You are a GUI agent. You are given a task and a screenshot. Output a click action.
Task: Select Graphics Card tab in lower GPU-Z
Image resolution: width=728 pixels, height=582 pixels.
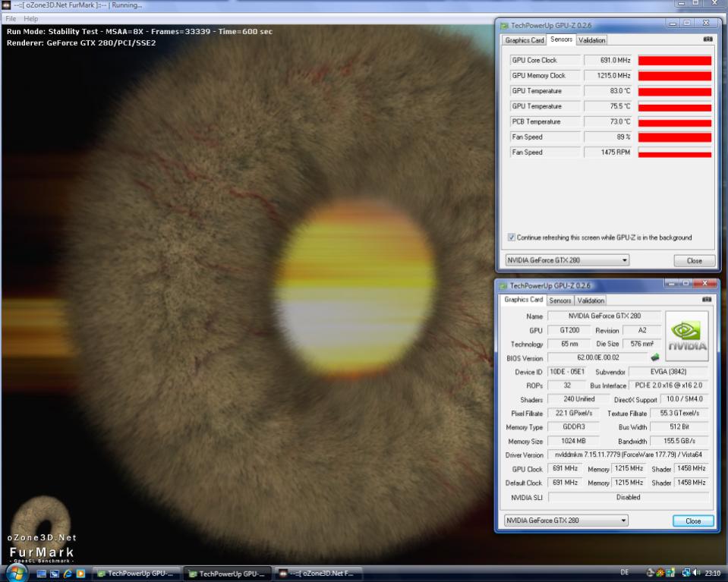tap(523, 300)
